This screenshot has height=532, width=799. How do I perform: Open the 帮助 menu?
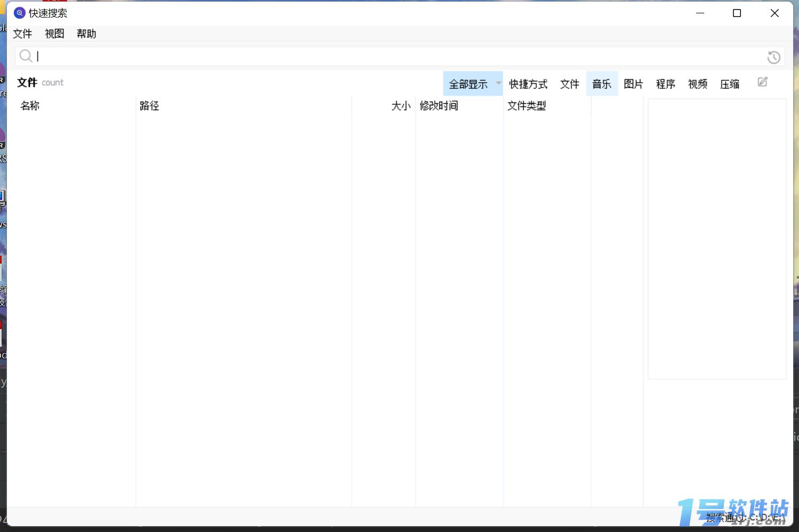coord(86,34)
